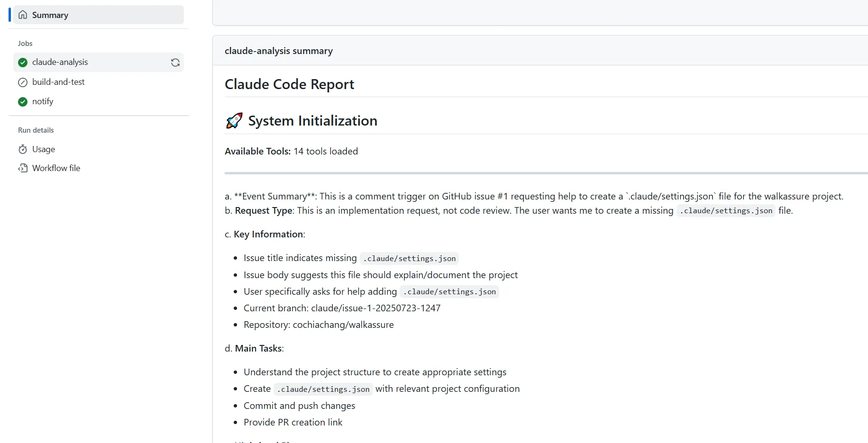The width and height of the screenshot is (868, 443).
Task: Click the skipped status icon for build-and-test
Action: [x=23, y=82]
